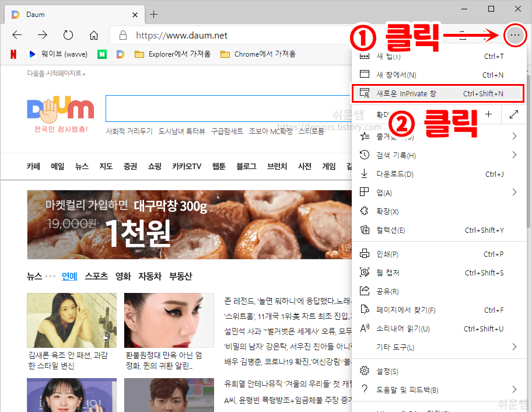Open the wavve bookmark
The height and width of the screenshot is (412, 532).
point(58,54)
